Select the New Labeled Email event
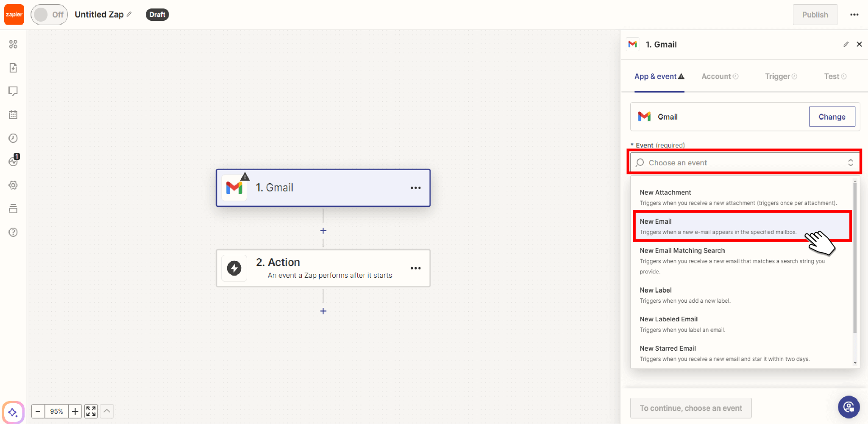The image size is (868, 424). coord(742,324)
